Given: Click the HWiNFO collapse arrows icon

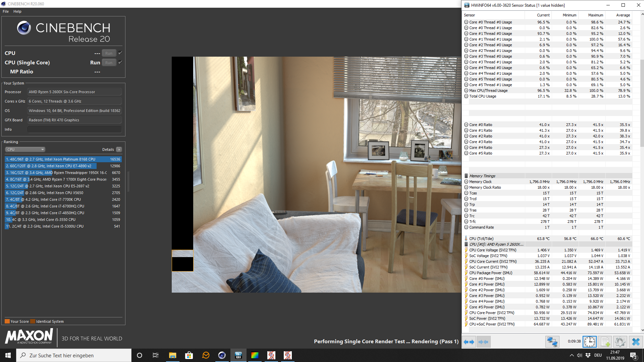Looking at the screenshot, I should [x=483, y=342].
